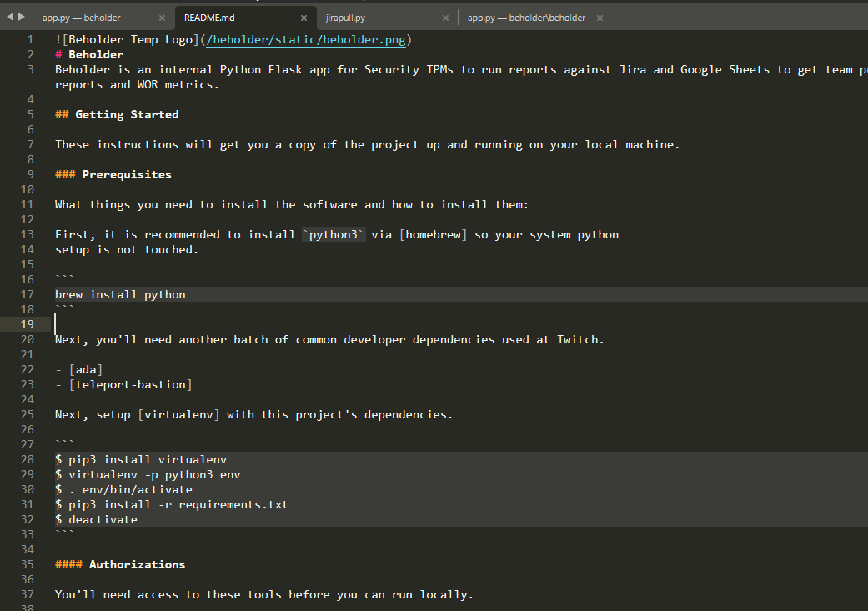The height and width of the screenshot is (611, 868).
Task: Click '$ virtualenv -p python3 env' line
Action: 148,474
